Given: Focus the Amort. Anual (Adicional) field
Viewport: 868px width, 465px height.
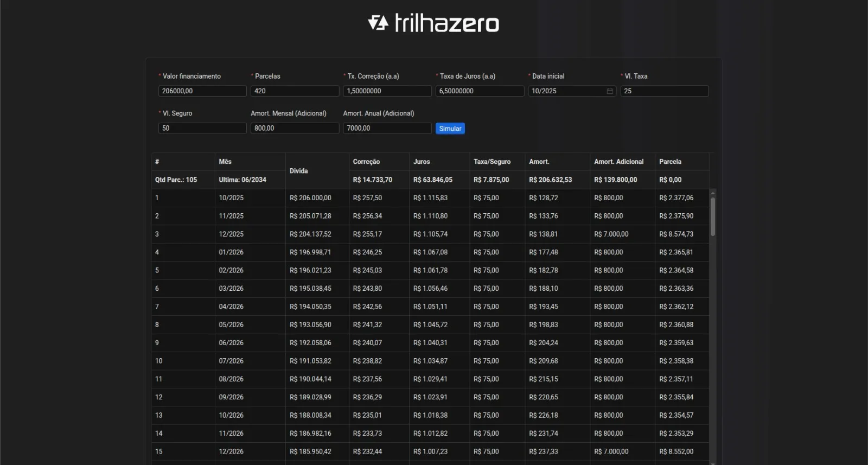Looking at the screenshot, I should click(386, 129).
